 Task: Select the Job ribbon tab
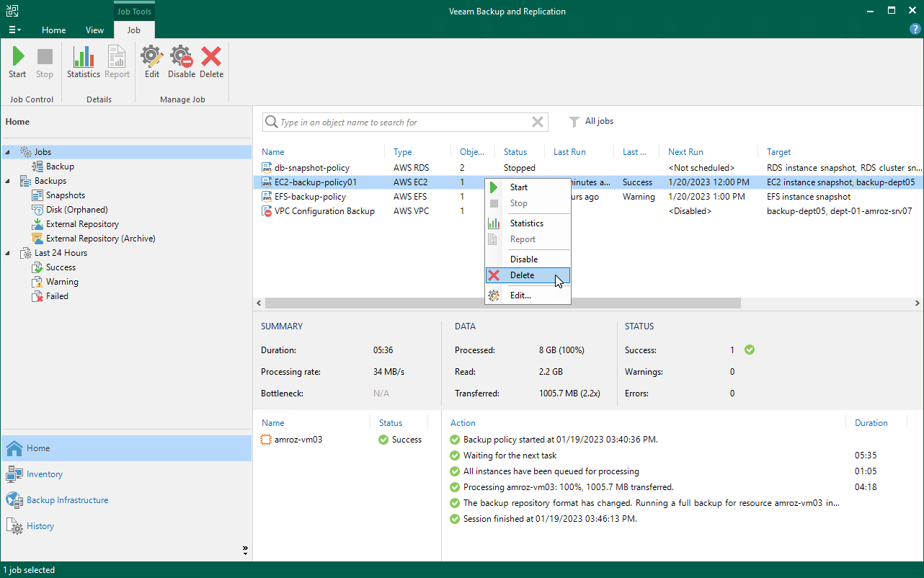coord(134,30)
